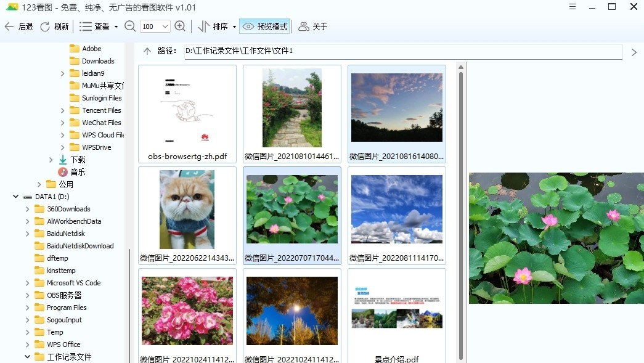Click the sort icon (排序)
The height and width of the screenshot is (363, 644).
pyautogui.click(x=204, y=27)
